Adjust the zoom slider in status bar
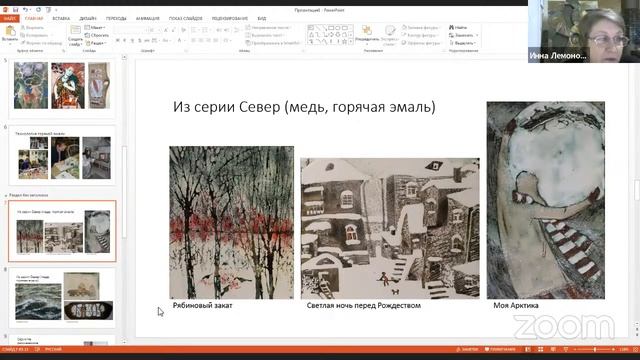This screenshot has width=640, height=360. 594,349
